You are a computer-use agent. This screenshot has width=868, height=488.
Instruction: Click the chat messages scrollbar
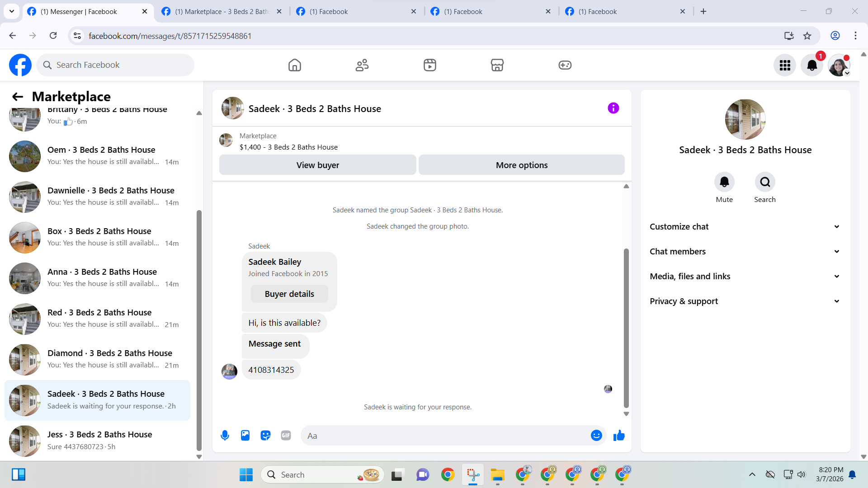pos(626,328)
